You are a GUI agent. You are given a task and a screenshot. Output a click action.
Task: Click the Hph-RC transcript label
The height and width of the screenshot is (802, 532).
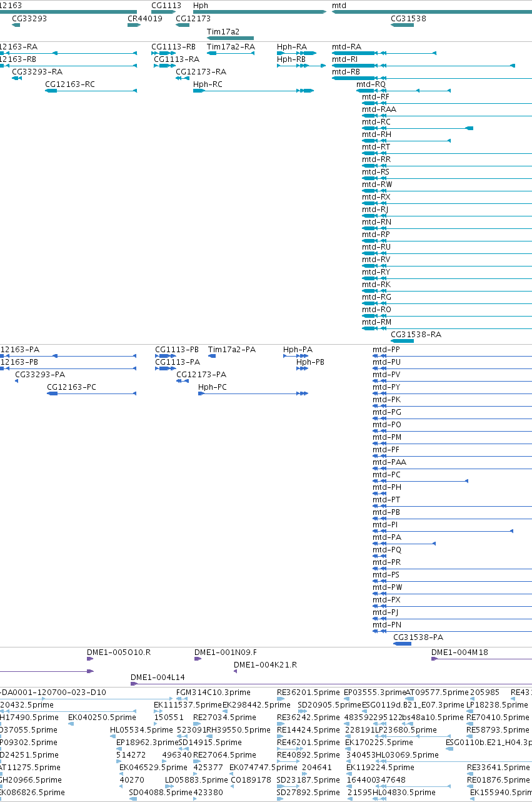click(x=208, y=84)
